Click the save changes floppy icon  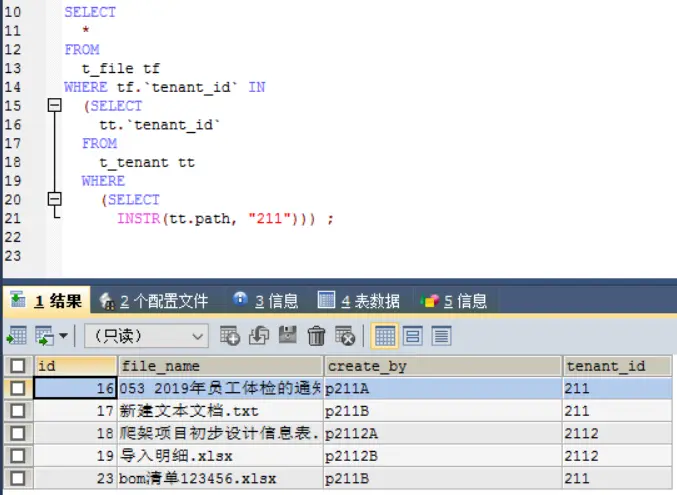click(x=288, y=336)
